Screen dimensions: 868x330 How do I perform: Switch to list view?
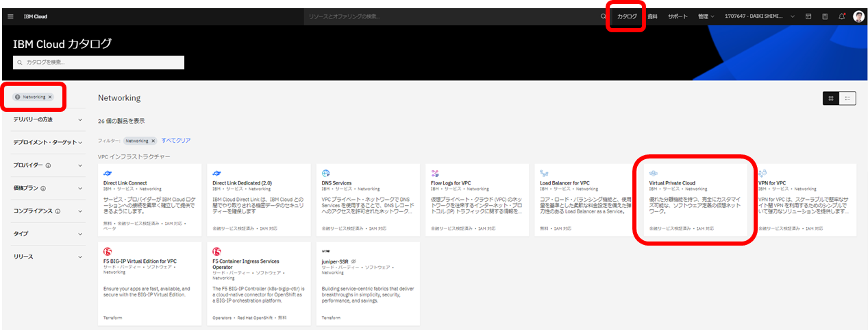[847, 98]
